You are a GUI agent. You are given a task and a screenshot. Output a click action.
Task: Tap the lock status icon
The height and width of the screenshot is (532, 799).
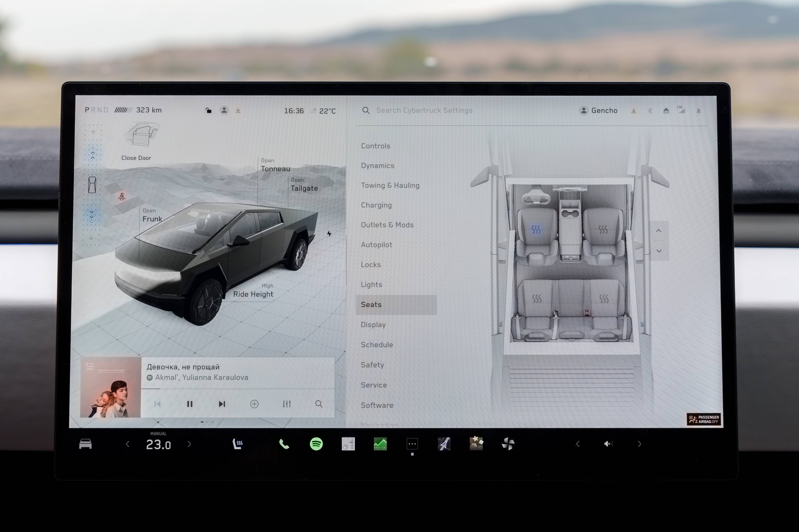pyautogui.click(x=209, y=110)
